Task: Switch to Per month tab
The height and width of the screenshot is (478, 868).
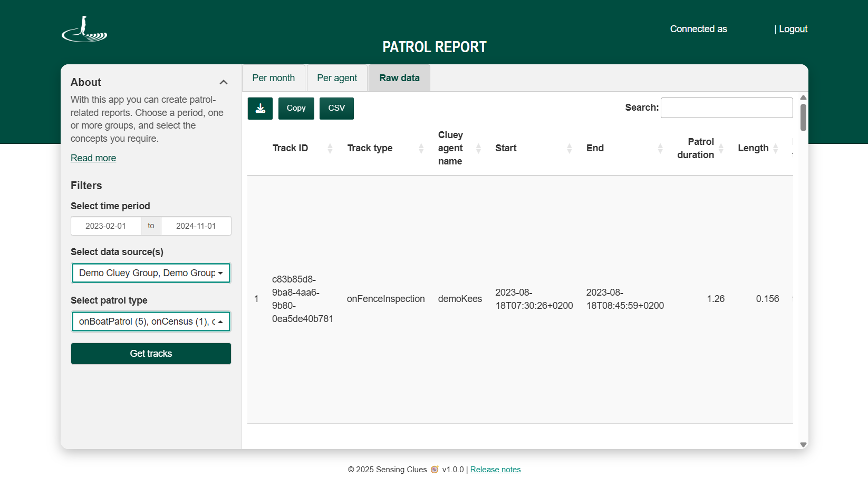Action: pos(274,78)
